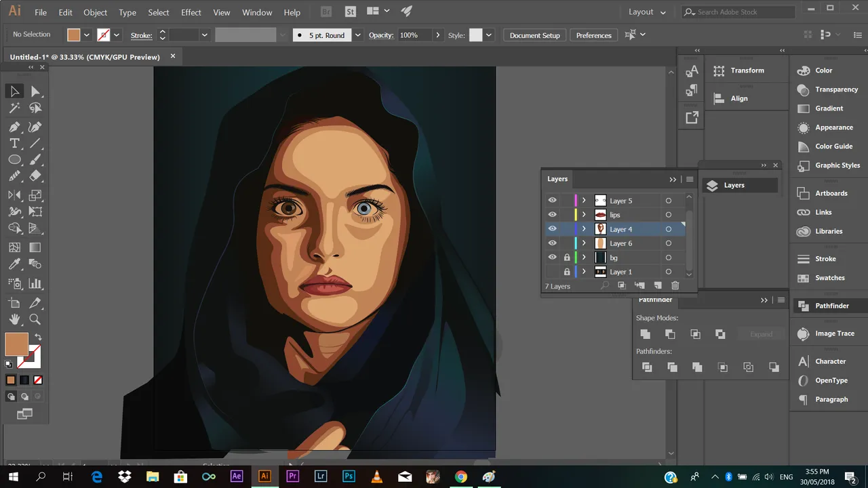Choose the Scale tool

click(x=35, y=195)
